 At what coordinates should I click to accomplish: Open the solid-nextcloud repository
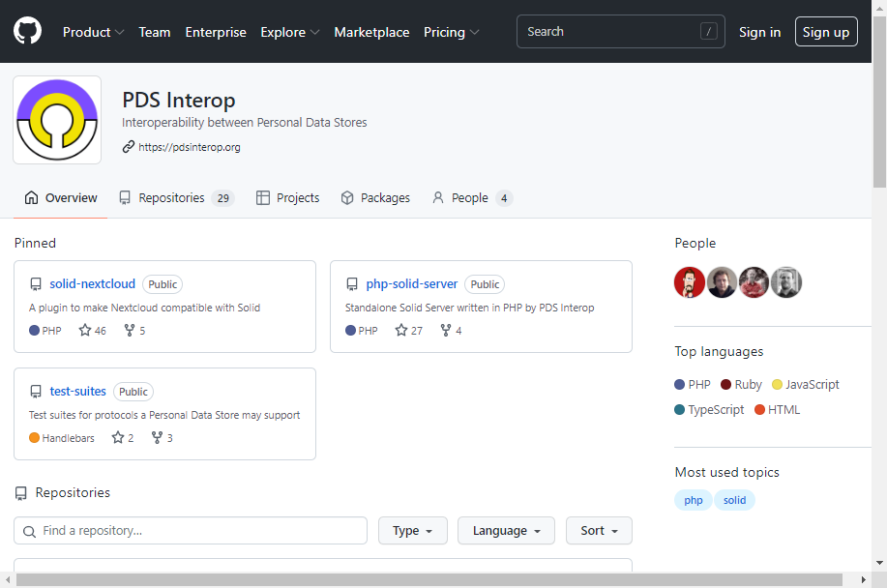tap(92, 283)
